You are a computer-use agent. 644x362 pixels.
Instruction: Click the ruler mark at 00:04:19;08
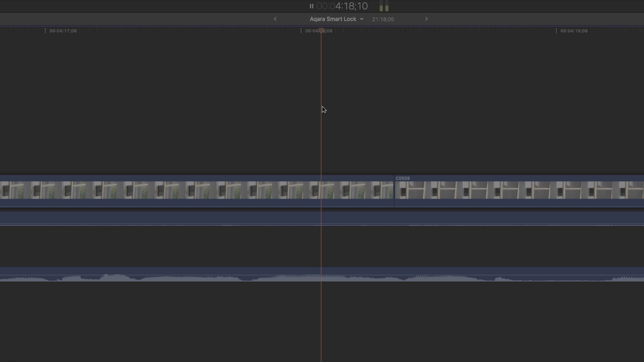[x=574, y=31]
